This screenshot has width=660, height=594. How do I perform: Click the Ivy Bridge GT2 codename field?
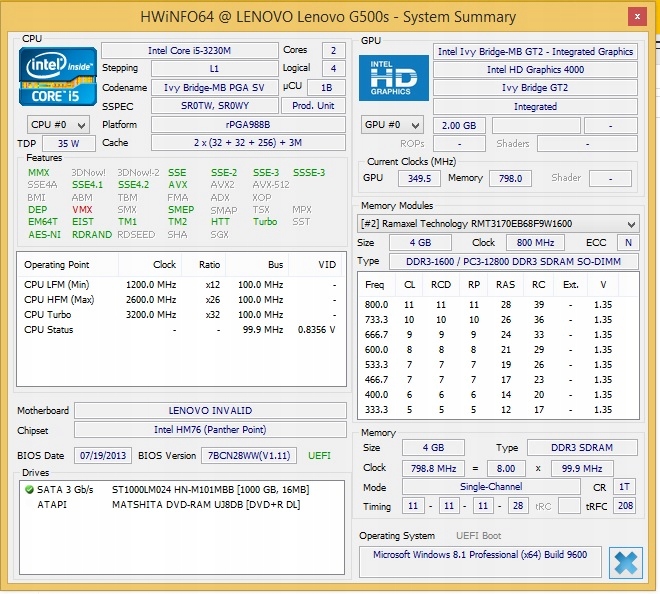pos(535,88)
